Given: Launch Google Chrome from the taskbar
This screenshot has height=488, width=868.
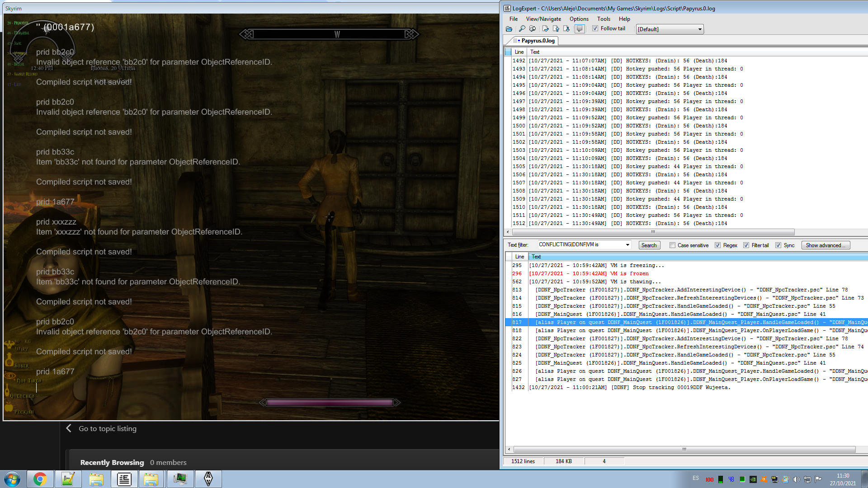Looking at the screenshot, I should pyautogui.click(x=40, y=479).
